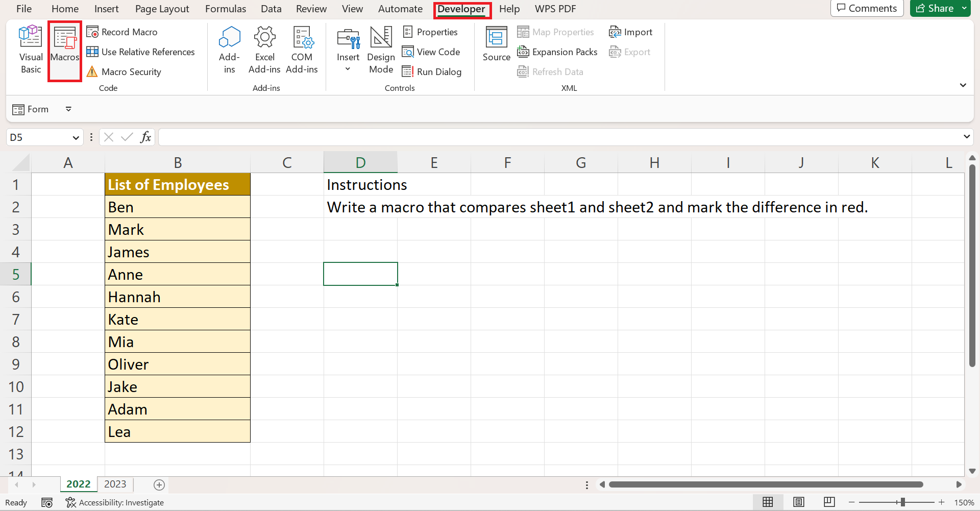
Task: Expand the Insert controls dropdown
Action: [348, 69]
